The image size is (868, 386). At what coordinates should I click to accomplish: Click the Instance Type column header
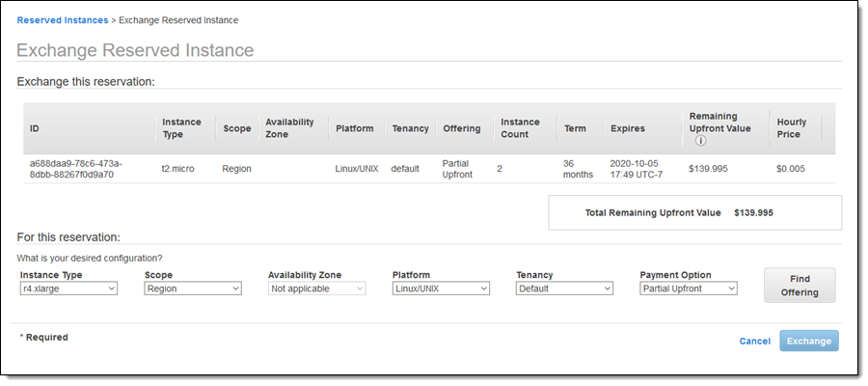pos(181,128)
